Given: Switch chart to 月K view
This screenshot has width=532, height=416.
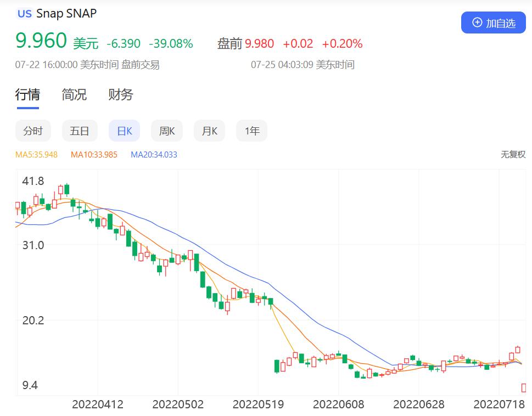Looking at the screenshot, I should tap(209, 131).
